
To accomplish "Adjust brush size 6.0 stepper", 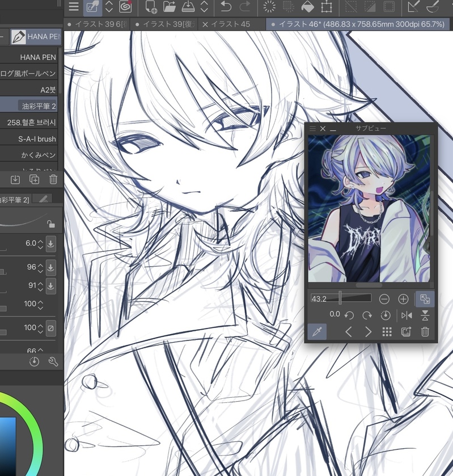I will point(40,243).
